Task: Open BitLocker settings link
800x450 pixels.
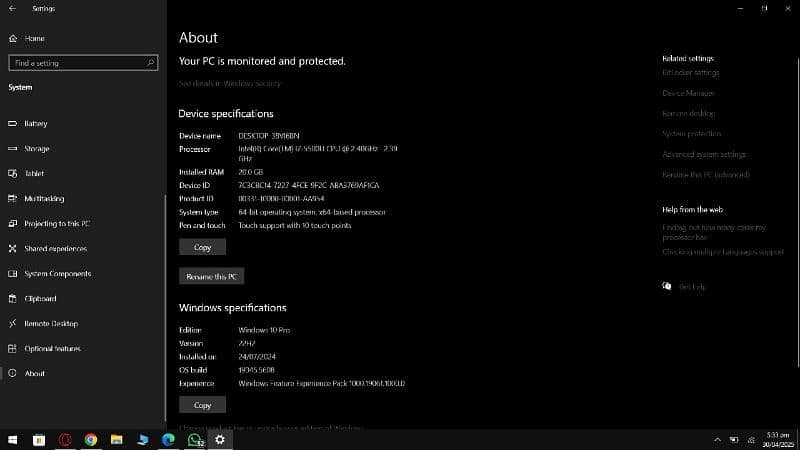Action: tap(691, 72)
